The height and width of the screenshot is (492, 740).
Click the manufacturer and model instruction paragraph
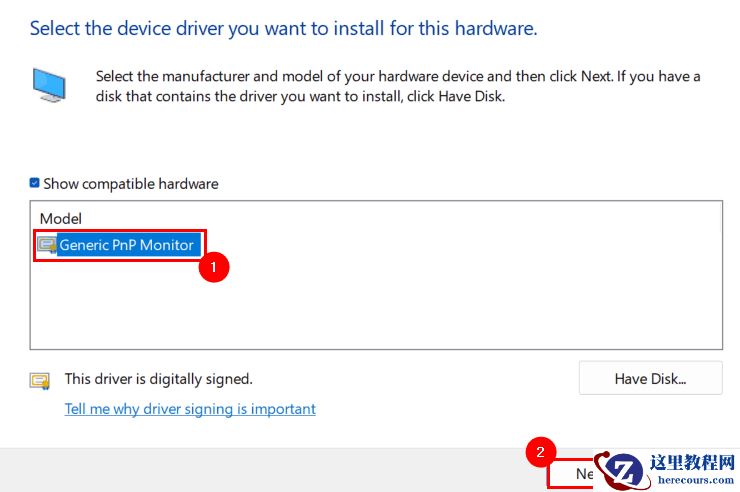(397, 85)
